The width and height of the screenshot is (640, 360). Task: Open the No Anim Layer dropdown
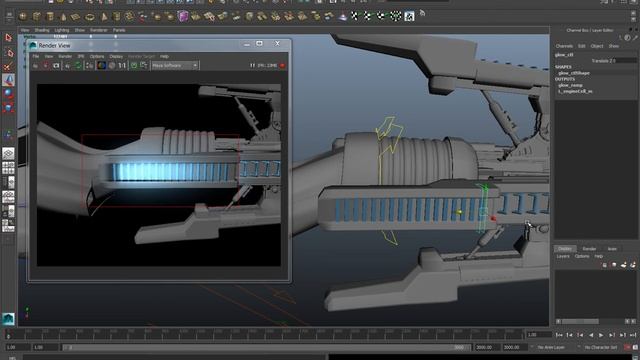[x=550, y=347]
